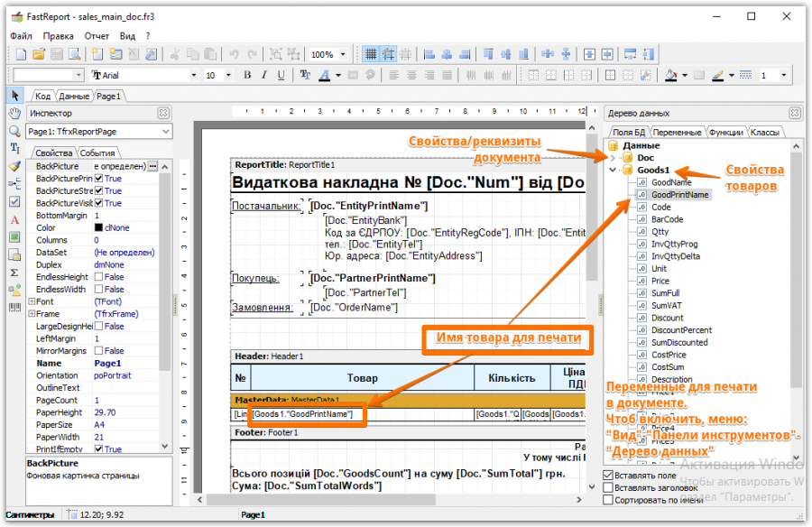The image size is (812, 527).
Task: Open page settings wrench icon
Action: pyautogui.click(x=152, y=54)
